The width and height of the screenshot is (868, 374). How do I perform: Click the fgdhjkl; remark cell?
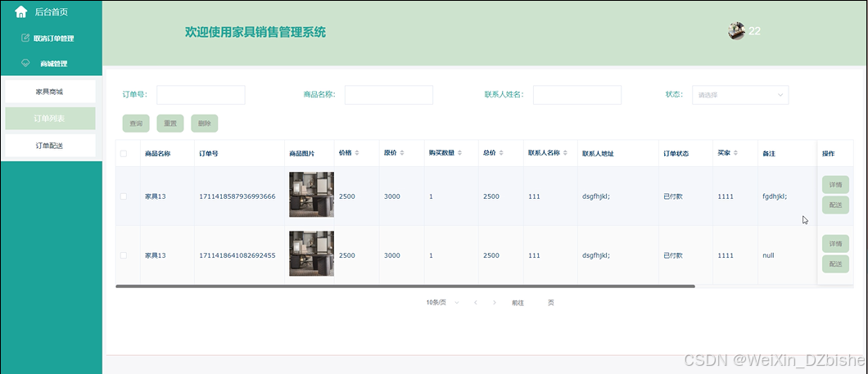coord(775,196)
